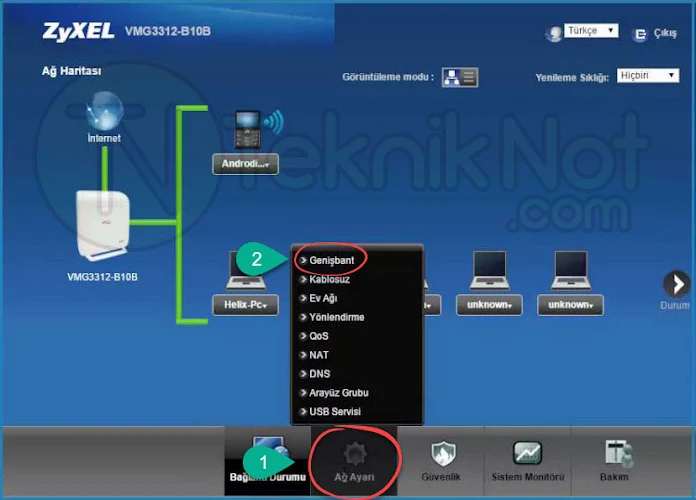Screen dimensions: 696x500
Task: Click the Helix-Pc laptop icon
Action: point(245,270)
